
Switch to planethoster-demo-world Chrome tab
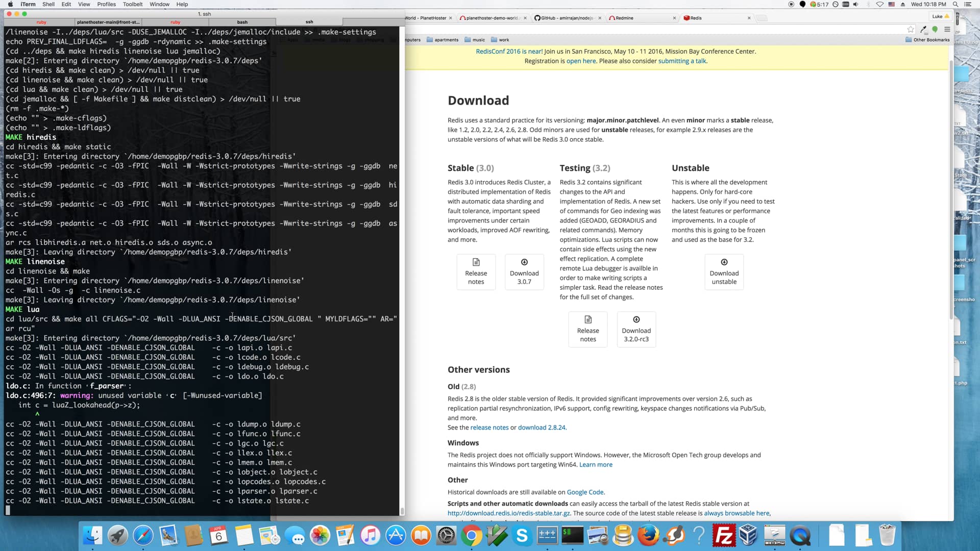492,18
